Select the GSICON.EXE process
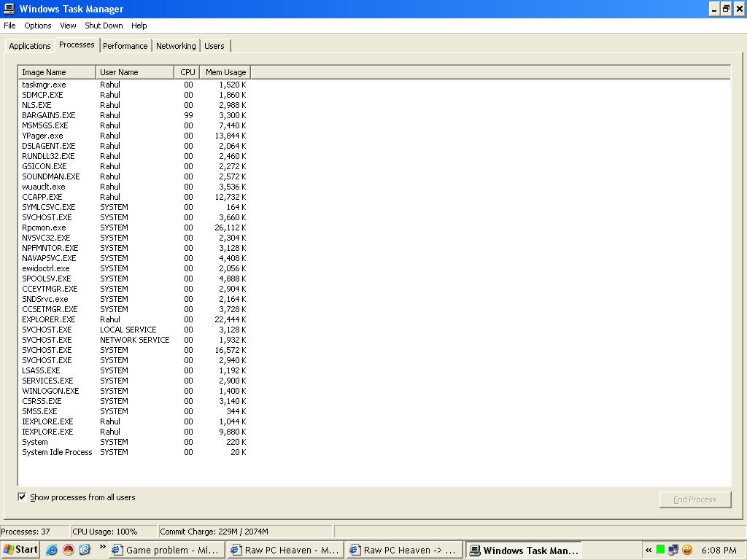Screen dimensions: 747x560 [x=134, y=166]
